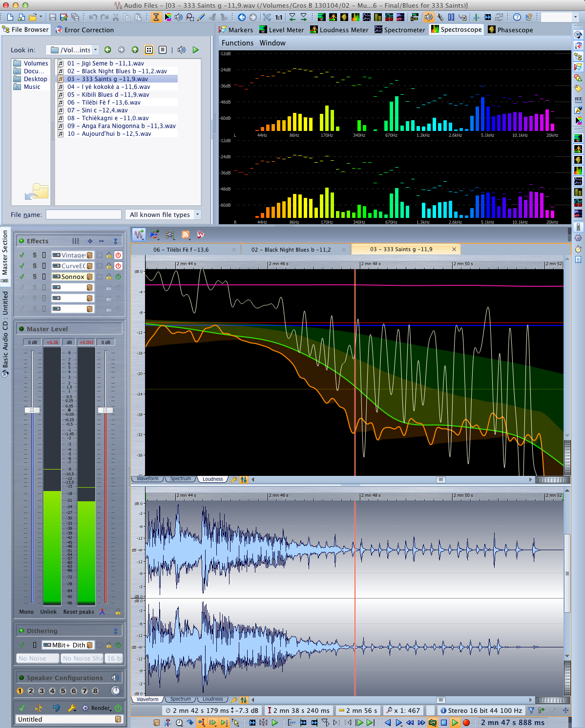
Task: Click the speaker icon in Speaker Configurations
Action: pyautogui.click(x=115, y=678)
